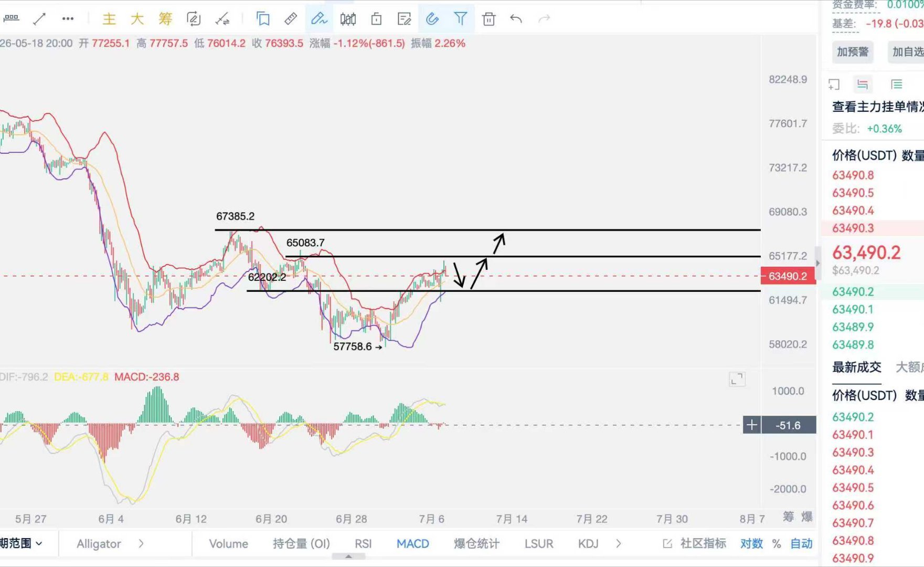Toggle percent scale mode
924x567 pixels.
pyautogui.click(x=777, y=544)
